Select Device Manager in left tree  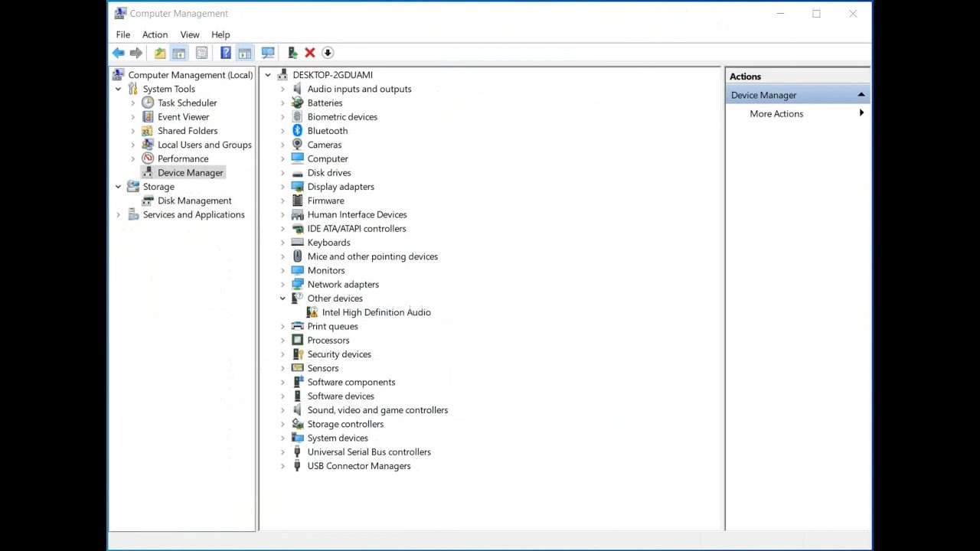pyautogui.click(x=190, y=173)
